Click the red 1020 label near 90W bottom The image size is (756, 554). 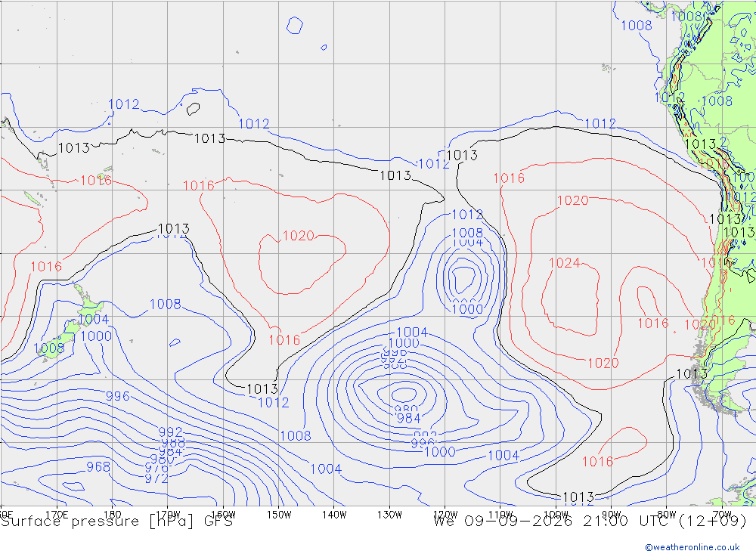(x=603, y=363)
